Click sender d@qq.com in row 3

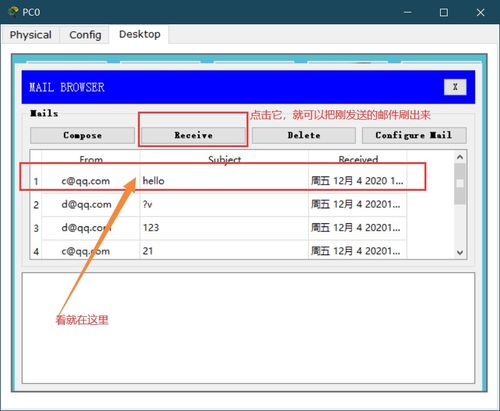click(86, 228)
